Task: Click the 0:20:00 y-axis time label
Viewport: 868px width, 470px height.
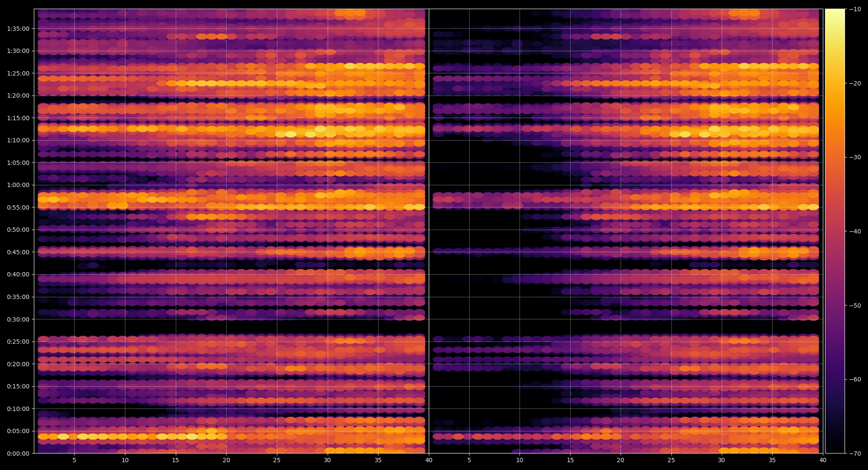Action: tap(18, 364)
